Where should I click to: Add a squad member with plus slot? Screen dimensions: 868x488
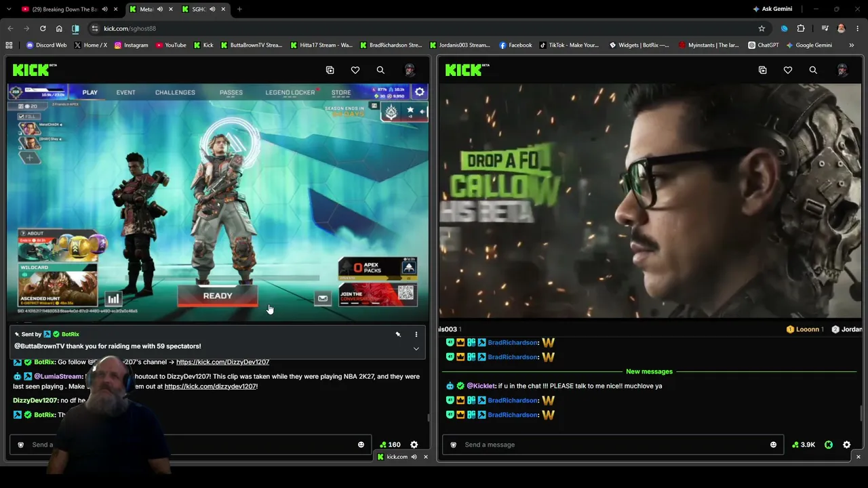point(30,157)
